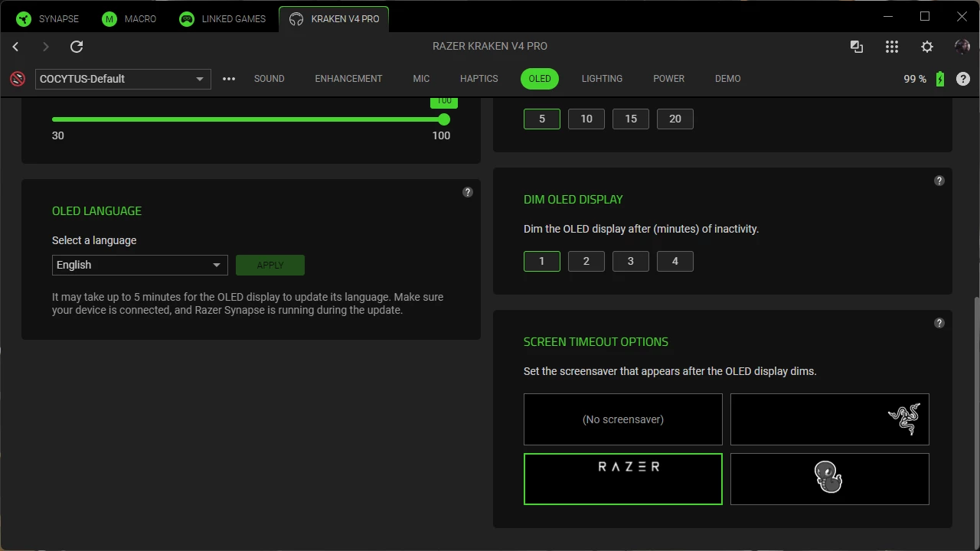Open the Synapse top tab
Image resolution: width=980 pixels, height=551 pixels.
(x=47, y=18)
